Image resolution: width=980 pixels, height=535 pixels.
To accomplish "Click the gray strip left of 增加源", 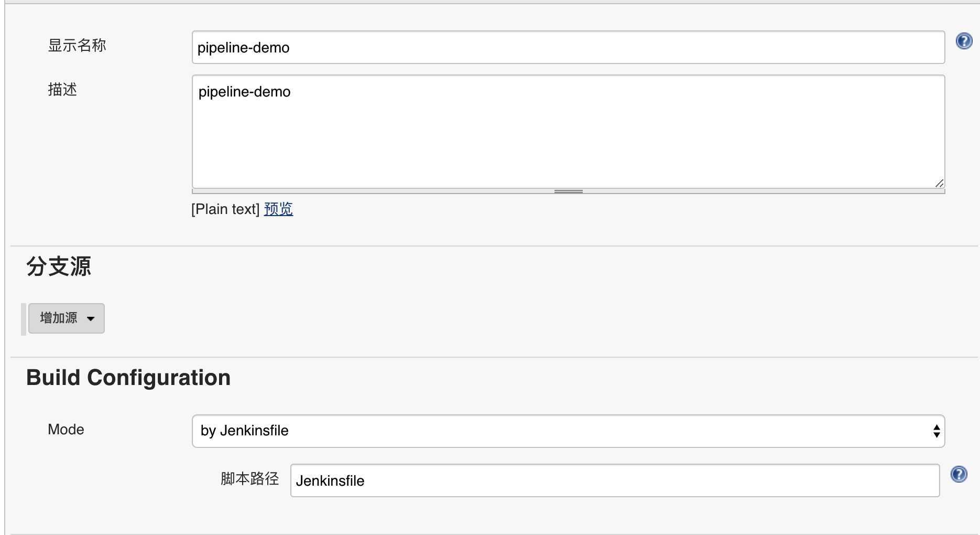I will [x=24, y=319].
